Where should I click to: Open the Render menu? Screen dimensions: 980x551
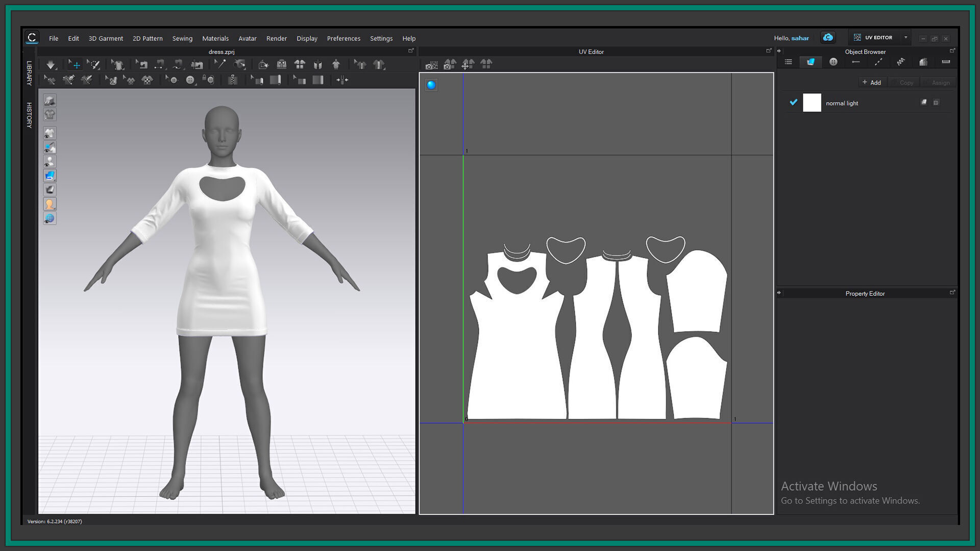pos(277,38)
